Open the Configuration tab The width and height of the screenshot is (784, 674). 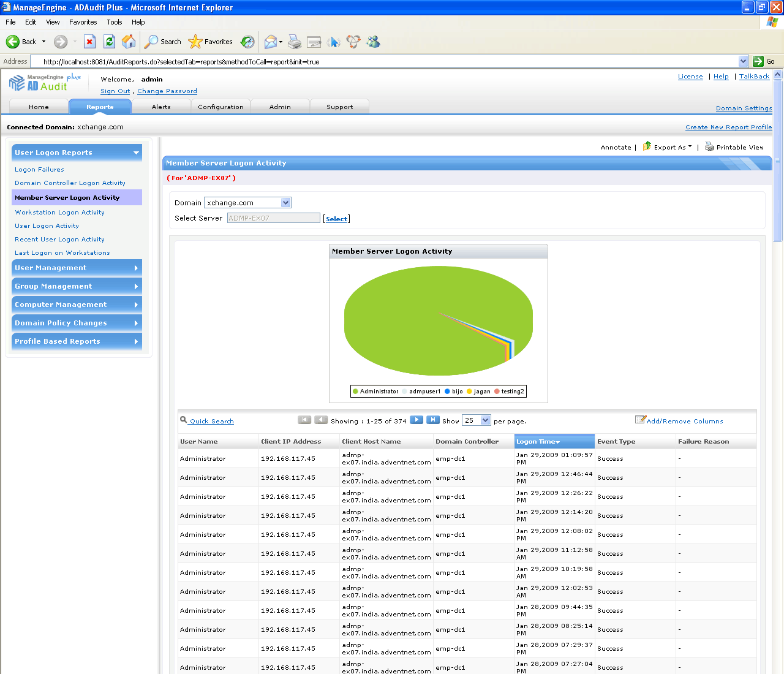click(221, 107)
